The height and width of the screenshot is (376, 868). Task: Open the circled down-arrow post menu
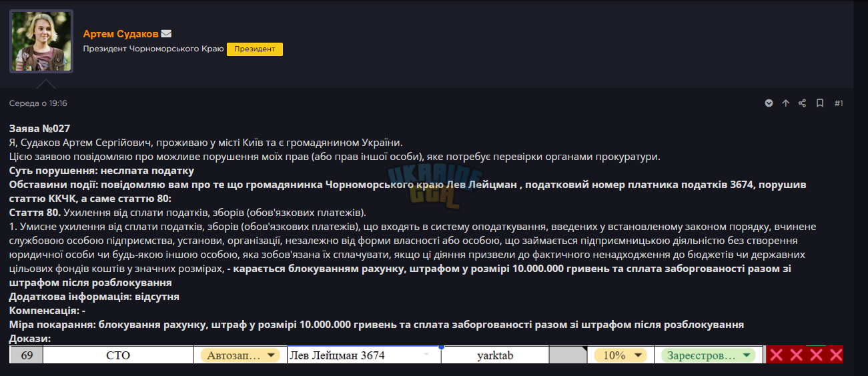coord(769,103)
